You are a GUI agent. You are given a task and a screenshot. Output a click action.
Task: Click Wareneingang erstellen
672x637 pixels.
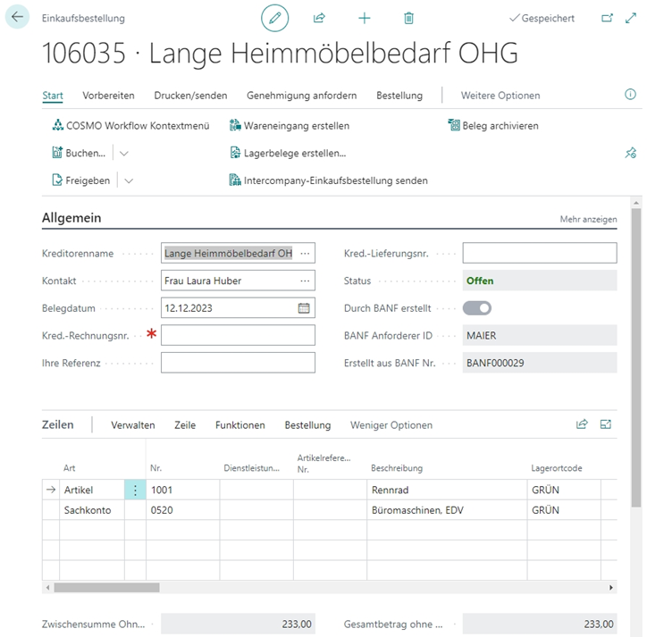(x=290, y=126)
